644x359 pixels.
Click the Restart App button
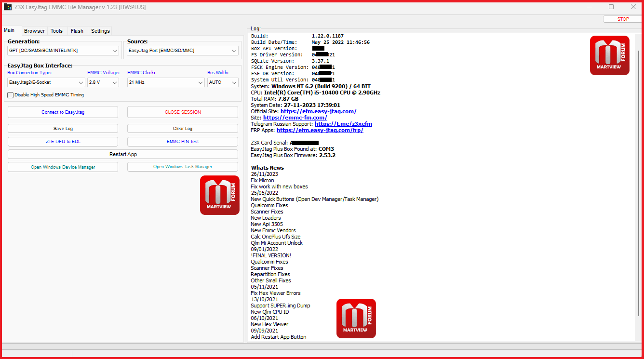[123, 154]
